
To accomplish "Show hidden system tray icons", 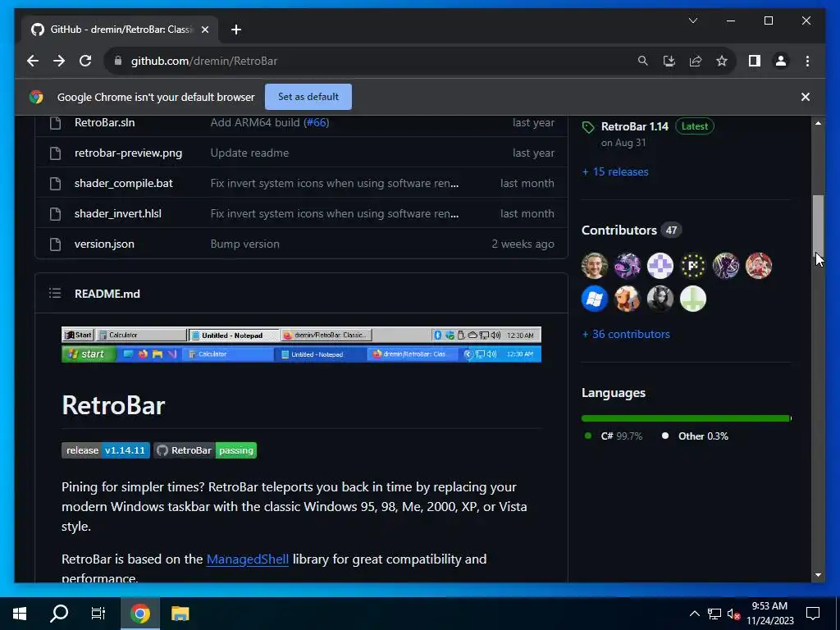I will pos(694,614).
